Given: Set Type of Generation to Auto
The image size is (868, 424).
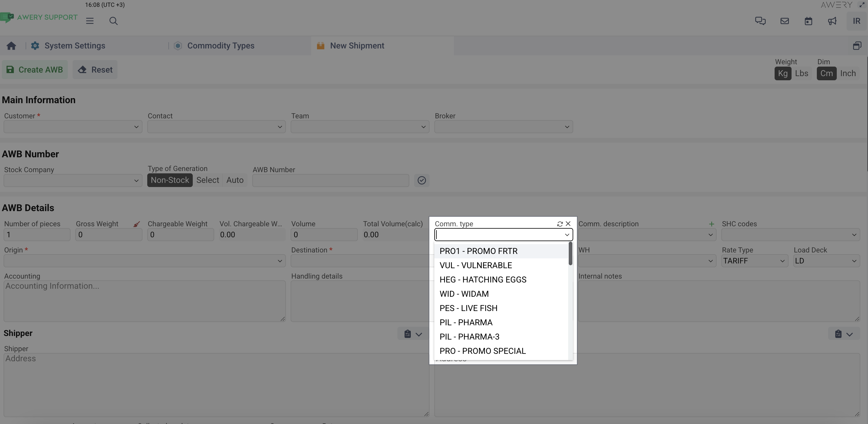Looking at the screenshot, I should point(235,180).
